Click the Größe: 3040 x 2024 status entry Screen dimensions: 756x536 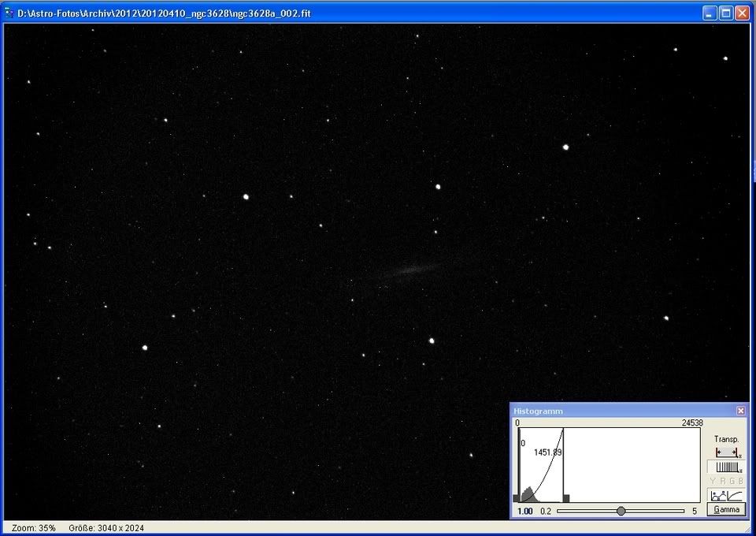pyautogui.click(x=106, y=528)
